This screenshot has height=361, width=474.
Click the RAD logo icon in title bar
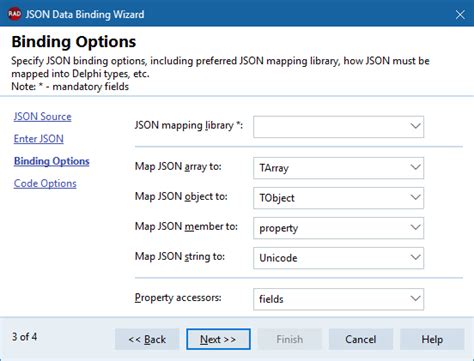pyautogui.click(x=14, y=14)
